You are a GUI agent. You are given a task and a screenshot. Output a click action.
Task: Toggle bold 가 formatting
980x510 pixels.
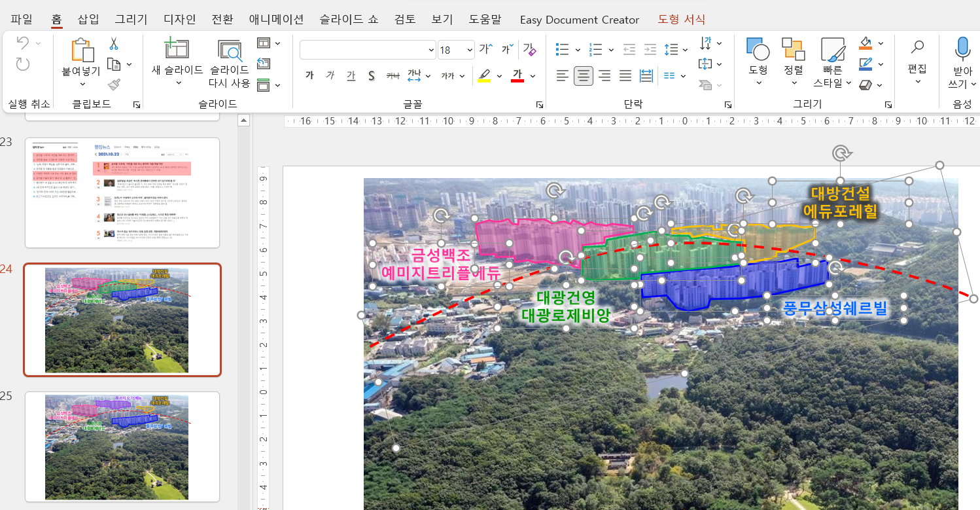click(x=309, y=76)
